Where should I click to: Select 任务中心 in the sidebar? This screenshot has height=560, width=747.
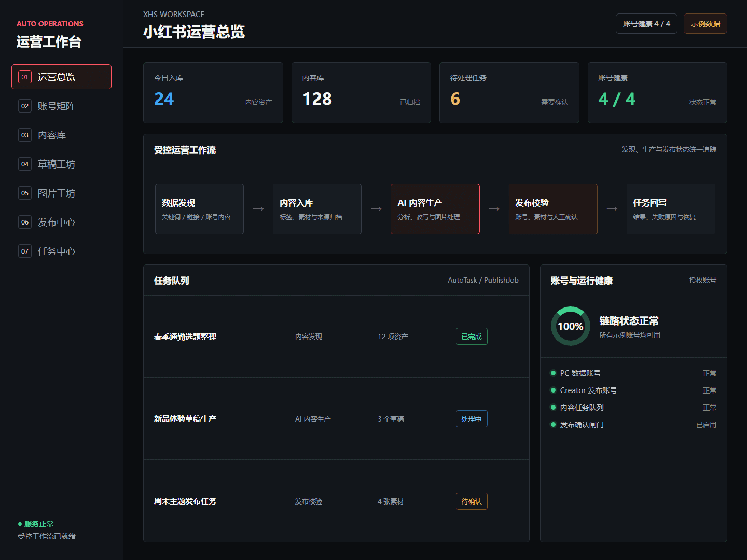(x=61, y=251)
